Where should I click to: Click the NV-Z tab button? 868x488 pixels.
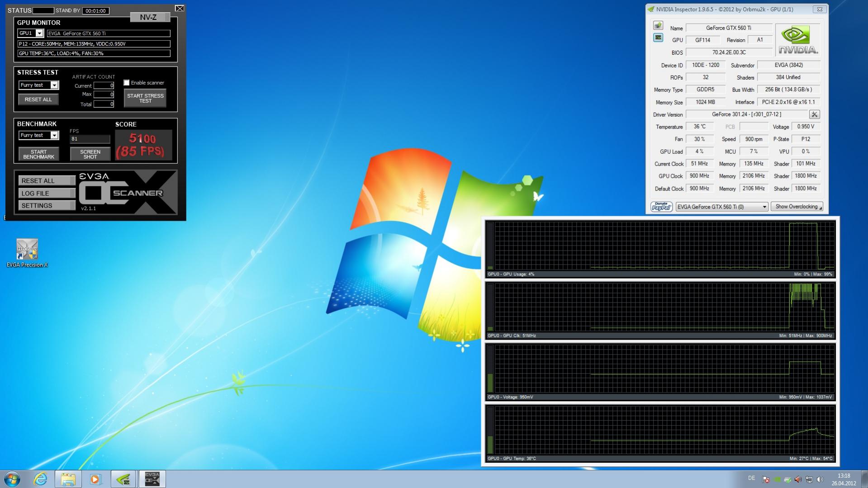click(150, 17)
